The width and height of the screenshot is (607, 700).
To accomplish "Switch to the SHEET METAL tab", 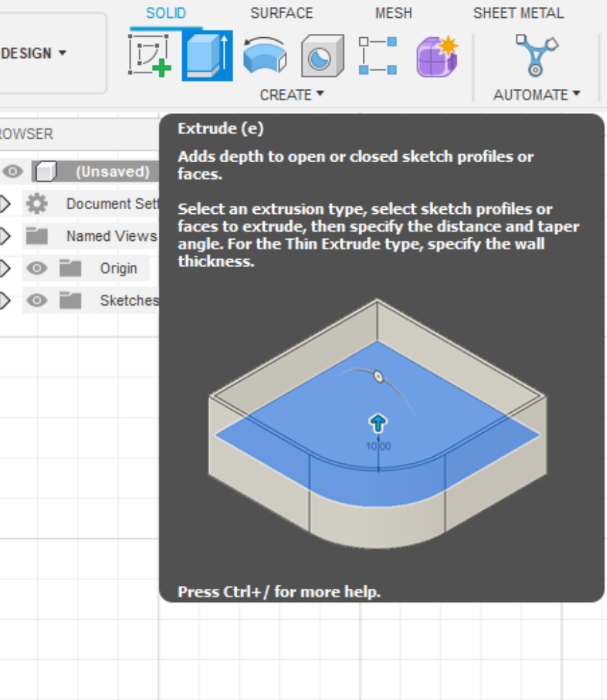I will coord(519,12).
